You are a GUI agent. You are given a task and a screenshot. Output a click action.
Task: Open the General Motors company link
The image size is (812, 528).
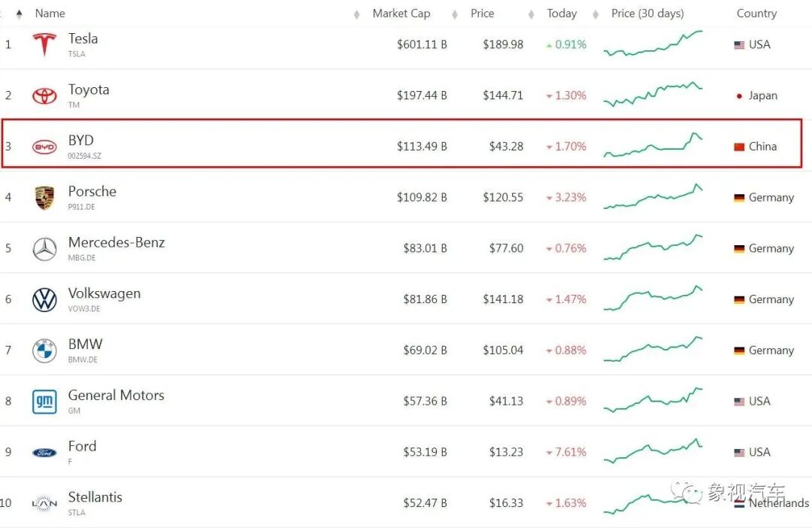point(116,396)
